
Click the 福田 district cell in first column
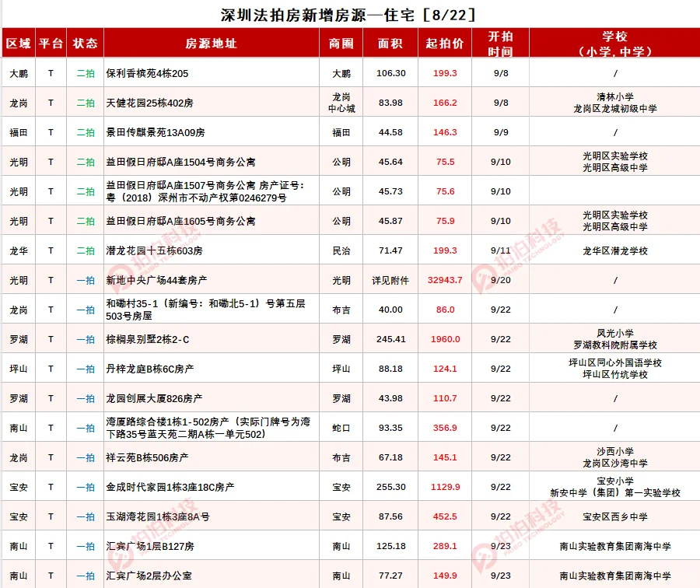point(19,132)
